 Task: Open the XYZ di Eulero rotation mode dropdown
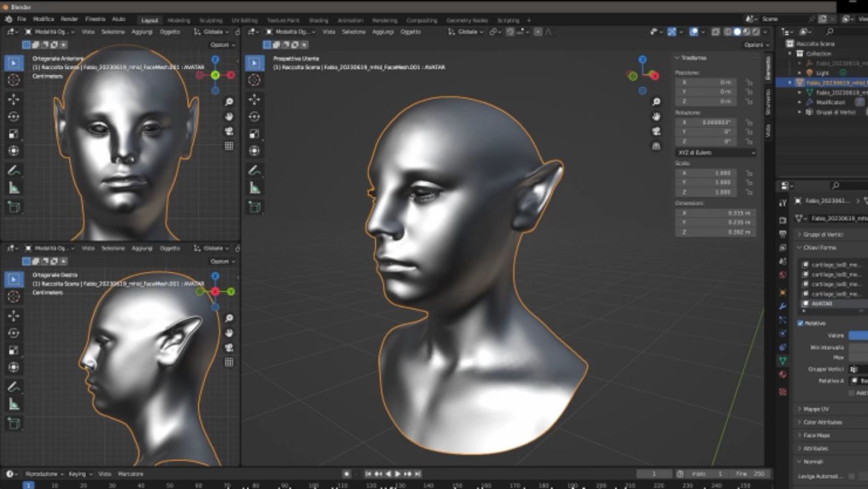[715, 152]
